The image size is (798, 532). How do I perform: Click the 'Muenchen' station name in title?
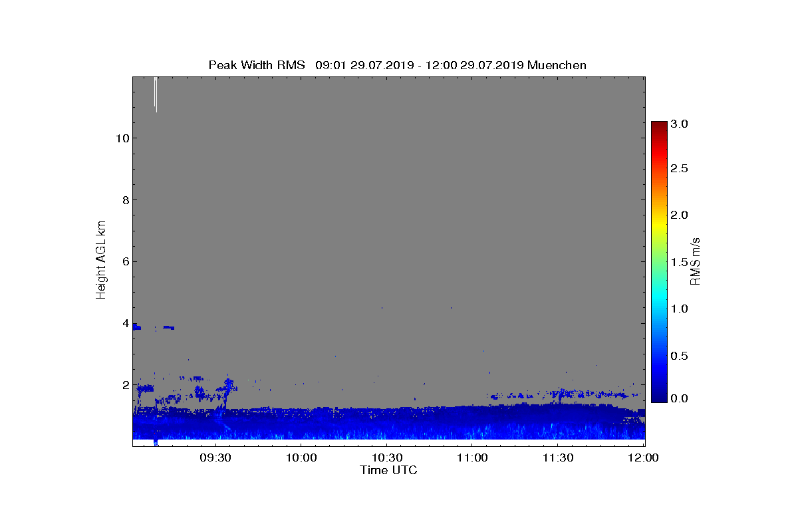557,65
